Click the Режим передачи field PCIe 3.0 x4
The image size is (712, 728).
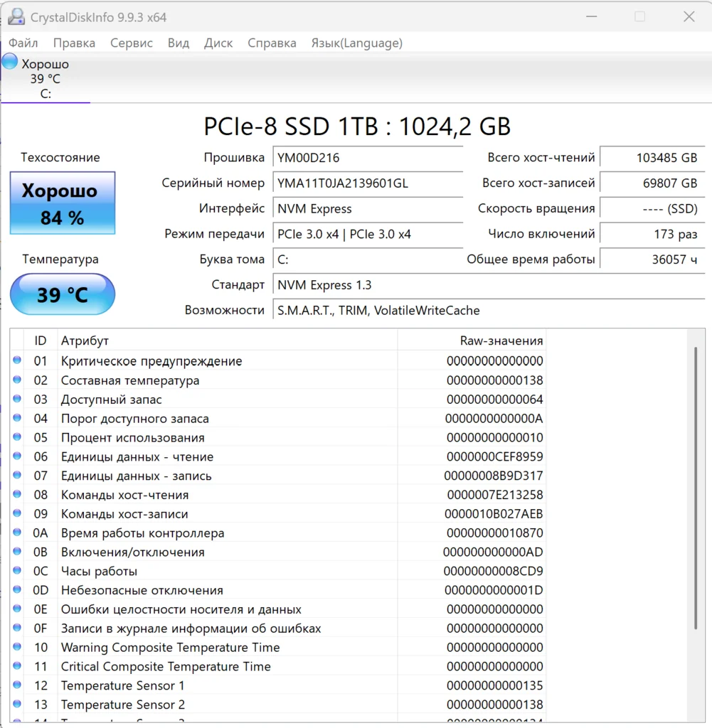point(368,234)
